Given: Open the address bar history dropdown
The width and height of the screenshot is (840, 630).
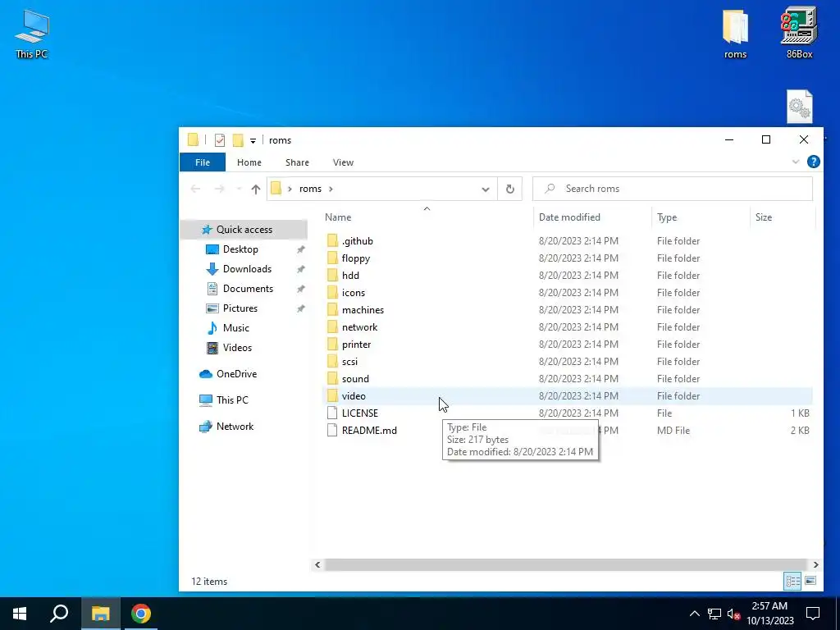Looking at the screenshot, I should pyautogui.click(x=486, y=189).
